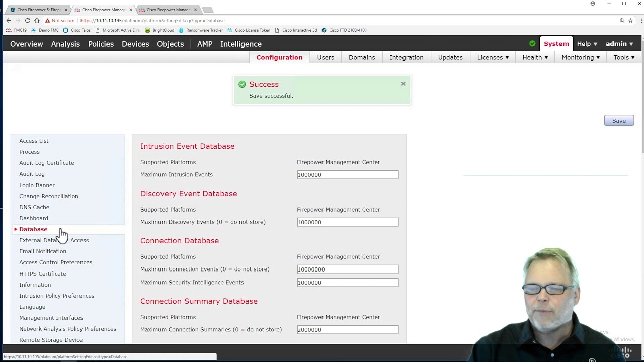
Task: Switch to the Updates tab
Action: (450, 57)
